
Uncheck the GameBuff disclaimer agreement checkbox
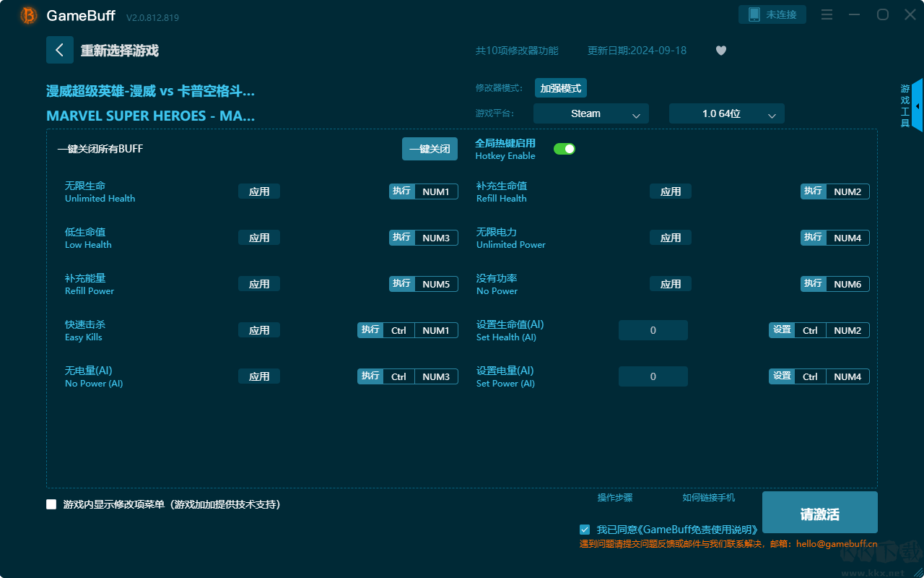[585, 530]
